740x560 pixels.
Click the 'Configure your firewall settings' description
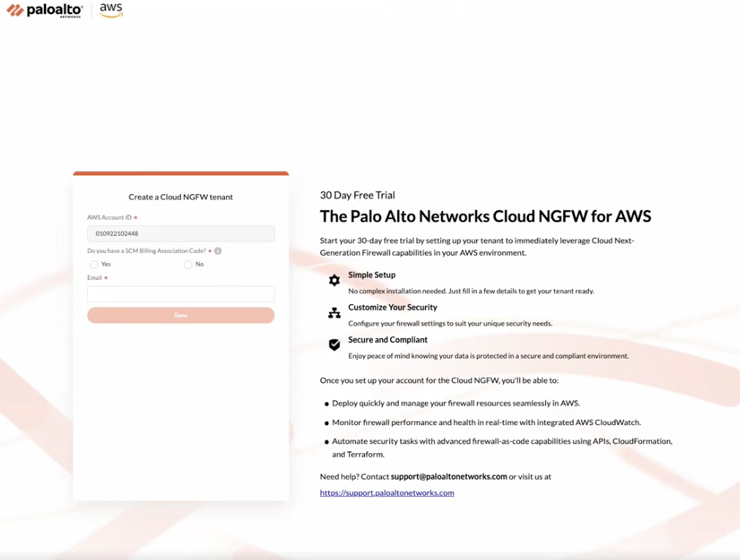(x=451, y=323)
